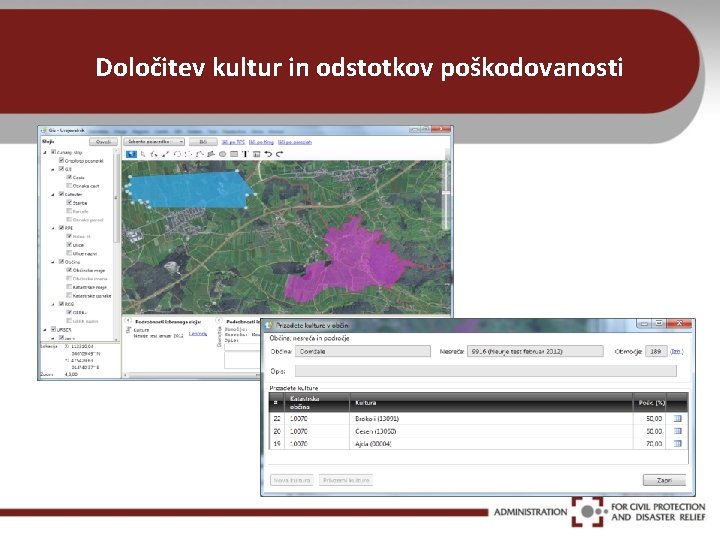Pick the dashed circle selection tool
This screenshot has width=720, height=540.
coord(177,154)
